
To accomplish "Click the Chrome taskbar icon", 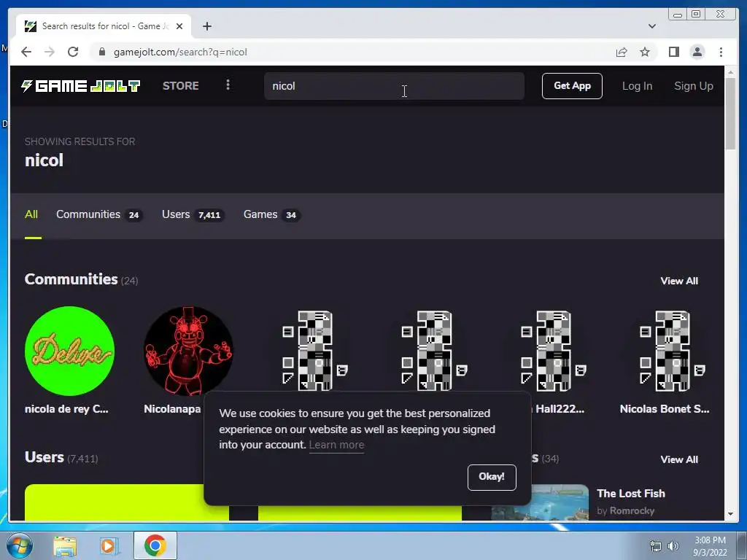I will (155, 545).
